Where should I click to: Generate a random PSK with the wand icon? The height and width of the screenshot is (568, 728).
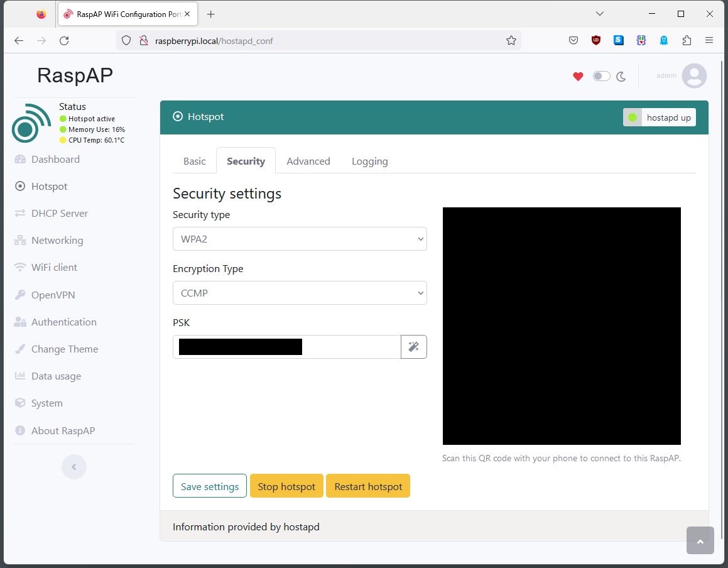413,346
